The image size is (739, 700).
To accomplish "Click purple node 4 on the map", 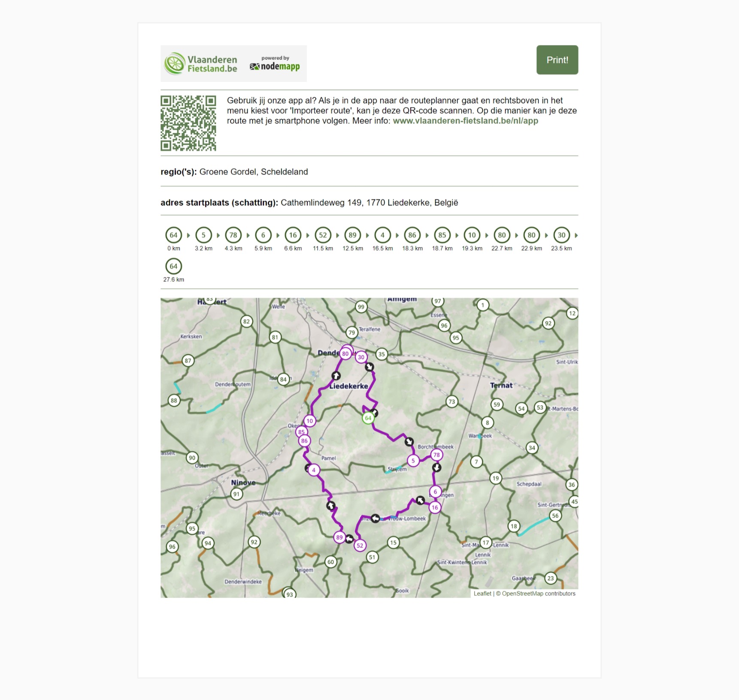I will [x=314, y=470].
